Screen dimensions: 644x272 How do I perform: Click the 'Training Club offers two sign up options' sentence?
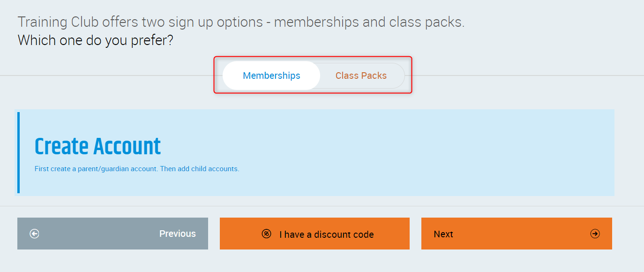point(241,22)
